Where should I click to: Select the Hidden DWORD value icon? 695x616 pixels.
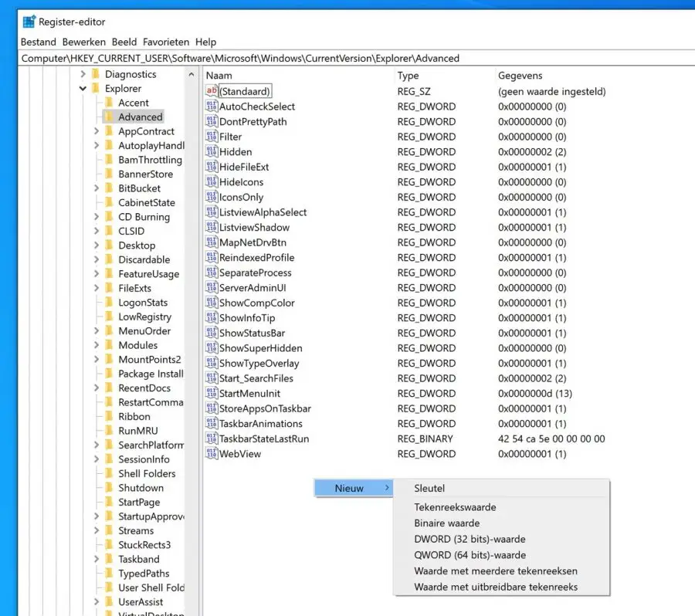tap(212, 151)
